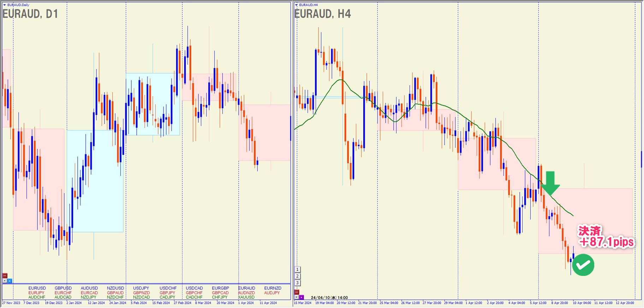Viewport: 644px width, 308px height.
Task: Click the blue square icon in D1 chart
Action: 10,281
